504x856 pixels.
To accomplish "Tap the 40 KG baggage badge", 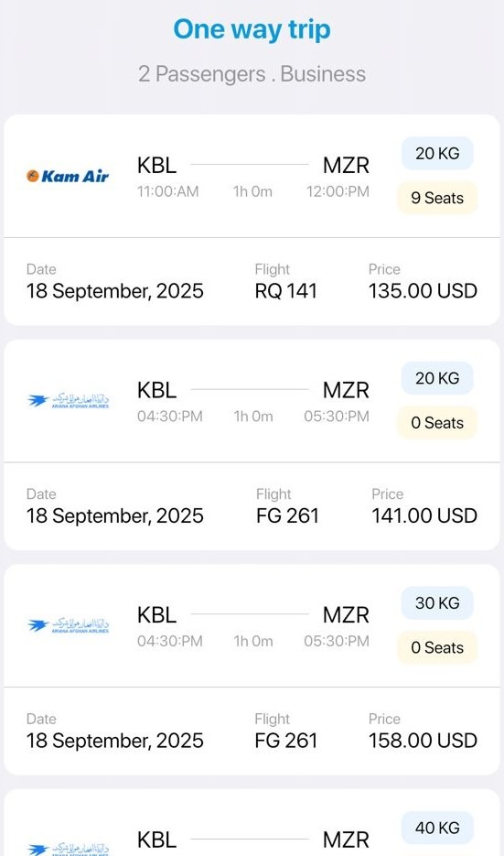I will tap(437, 828).
